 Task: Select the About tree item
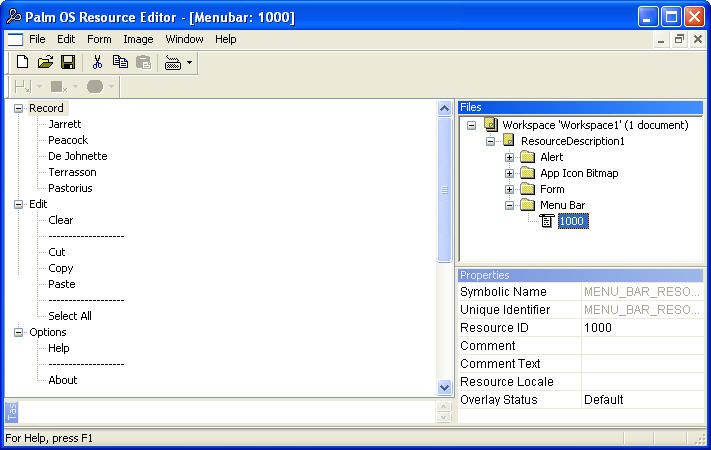(63, 380)
